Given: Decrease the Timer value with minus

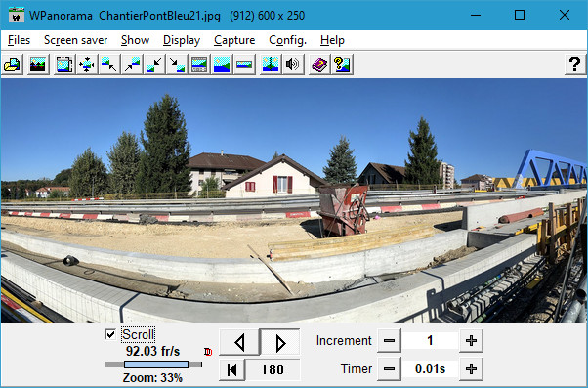Looking at the screenshot, I should tap(390, 368).
